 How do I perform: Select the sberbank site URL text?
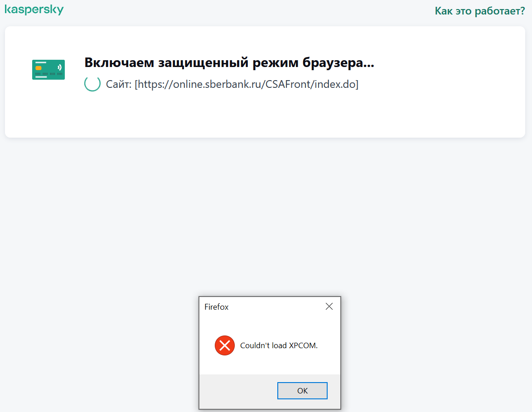point(247,84)
